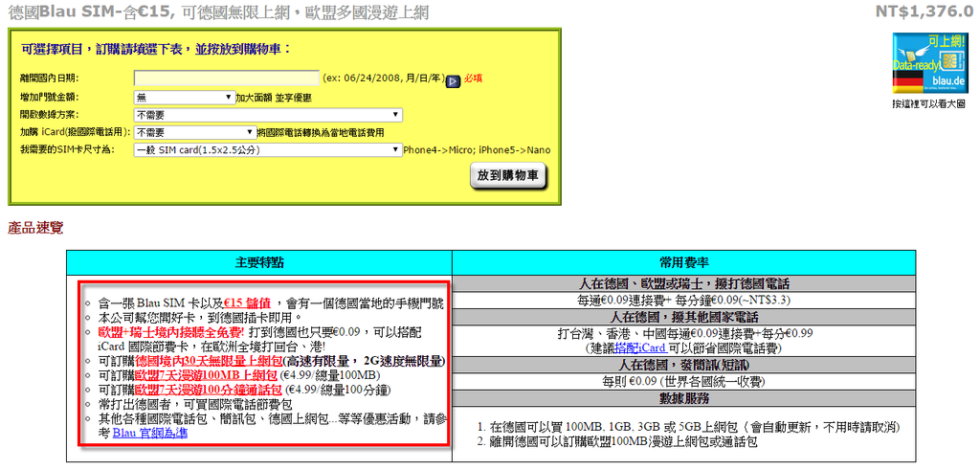Click 人在德國、歐盟或瑞士 header
The height and width of the screenshot is (470, 980).
pos(683,282)
